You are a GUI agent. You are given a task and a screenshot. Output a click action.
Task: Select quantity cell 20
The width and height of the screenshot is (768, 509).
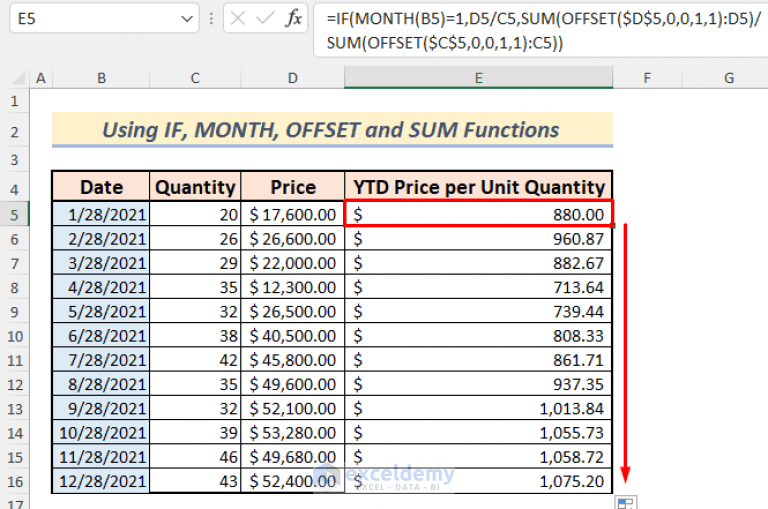click(195, 215)
